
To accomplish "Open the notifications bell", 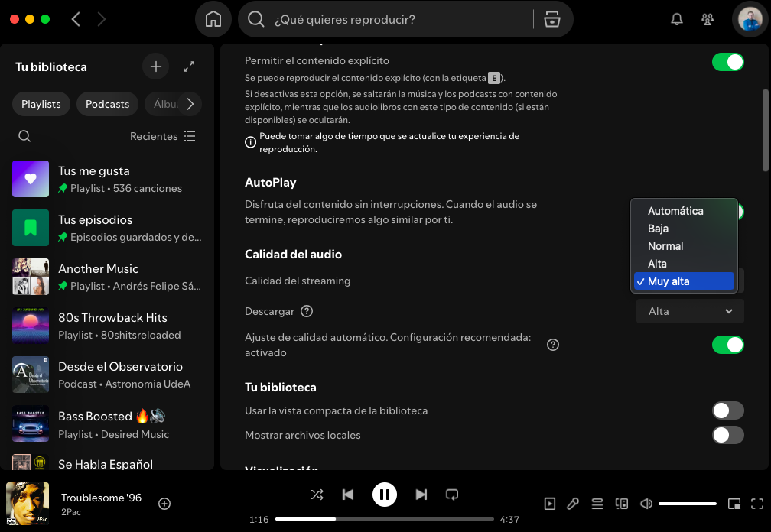I will pyautogui.click(x=676, y=20).
